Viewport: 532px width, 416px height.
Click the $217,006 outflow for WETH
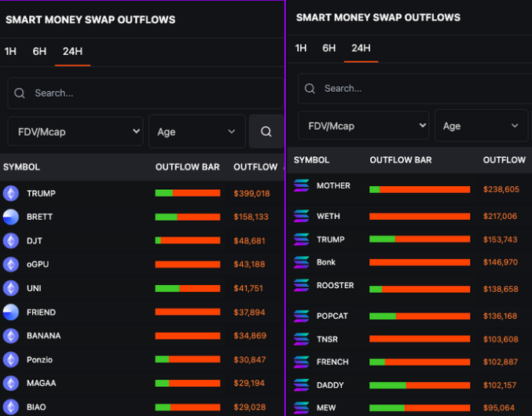point(500,216)
